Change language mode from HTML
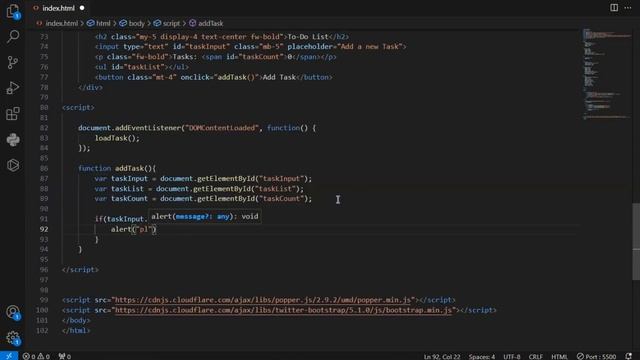 (x=559, y=356)
